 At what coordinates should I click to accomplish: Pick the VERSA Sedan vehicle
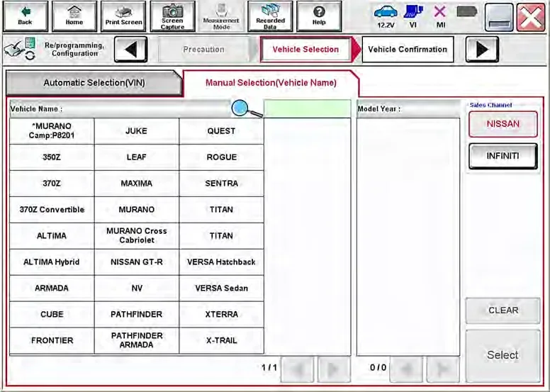pos(221,288)
